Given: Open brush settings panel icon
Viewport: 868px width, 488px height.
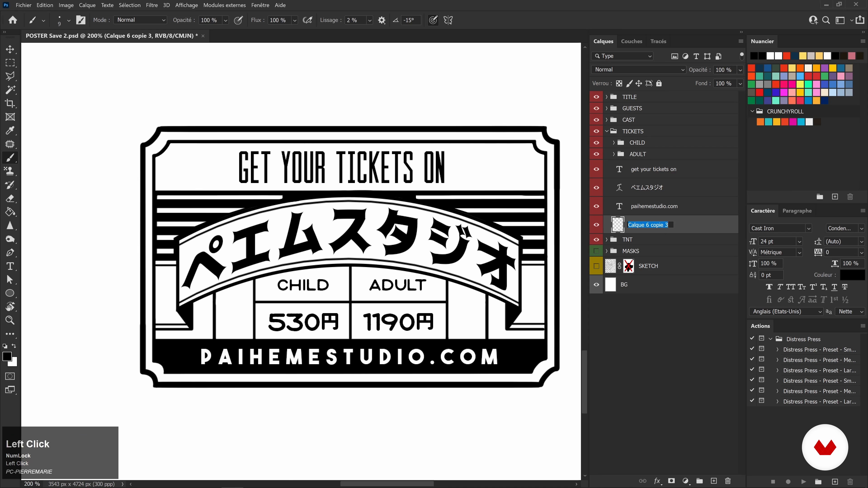Looking at the screenshot, I should tap(81, 20).
